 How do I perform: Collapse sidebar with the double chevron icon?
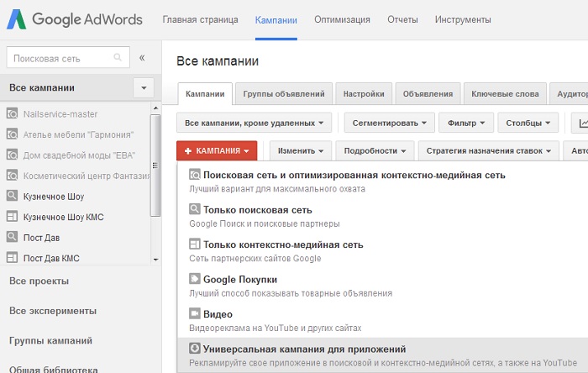pyautogui.click(x=142, y=58)
